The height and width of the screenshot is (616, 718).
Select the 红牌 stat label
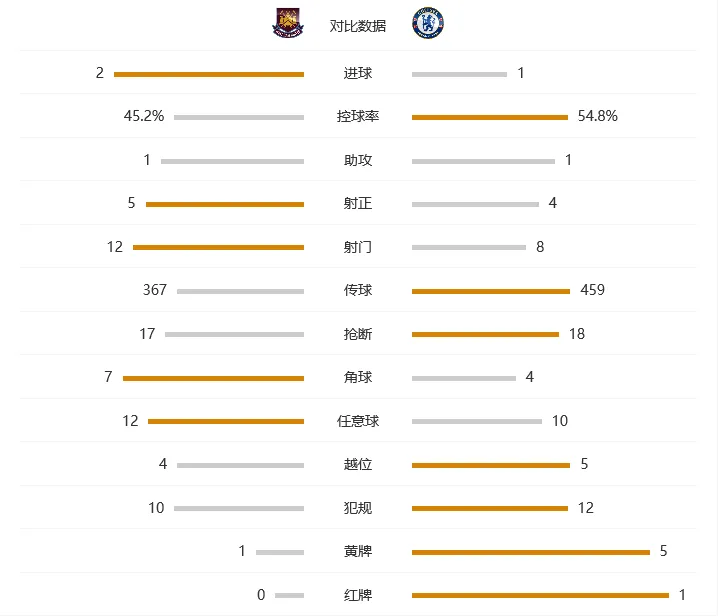click(x=358, y=595)
